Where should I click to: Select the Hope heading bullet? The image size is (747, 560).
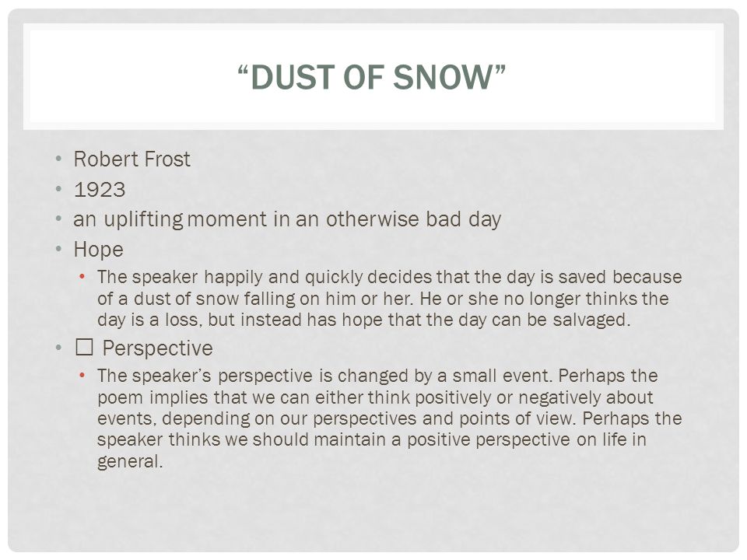coord(99,250)
